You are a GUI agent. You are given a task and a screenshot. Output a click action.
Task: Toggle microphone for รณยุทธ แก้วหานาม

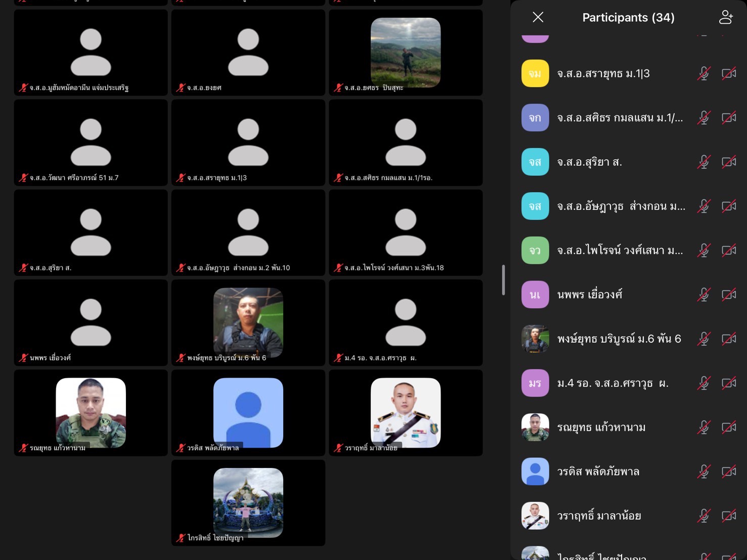(704, 428)
